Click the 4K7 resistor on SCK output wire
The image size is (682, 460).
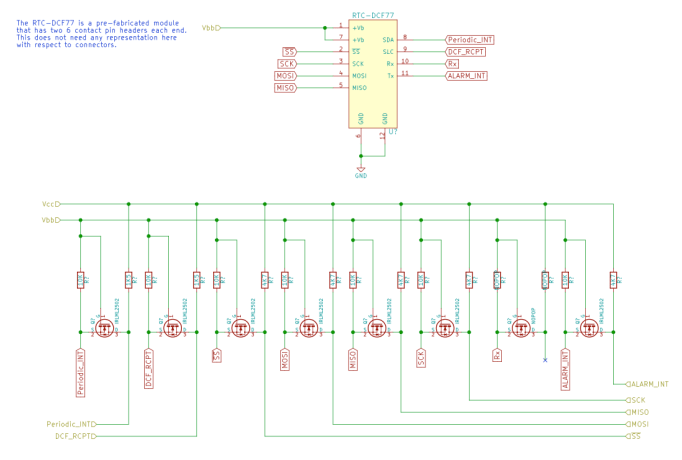point(469,280)
